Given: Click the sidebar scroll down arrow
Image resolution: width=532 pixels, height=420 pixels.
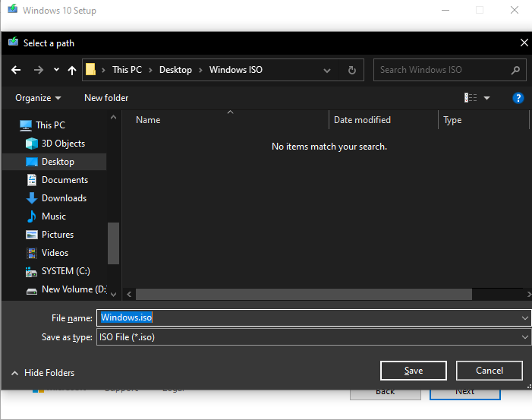Looking at the screenshot, I should coord(113,295).
